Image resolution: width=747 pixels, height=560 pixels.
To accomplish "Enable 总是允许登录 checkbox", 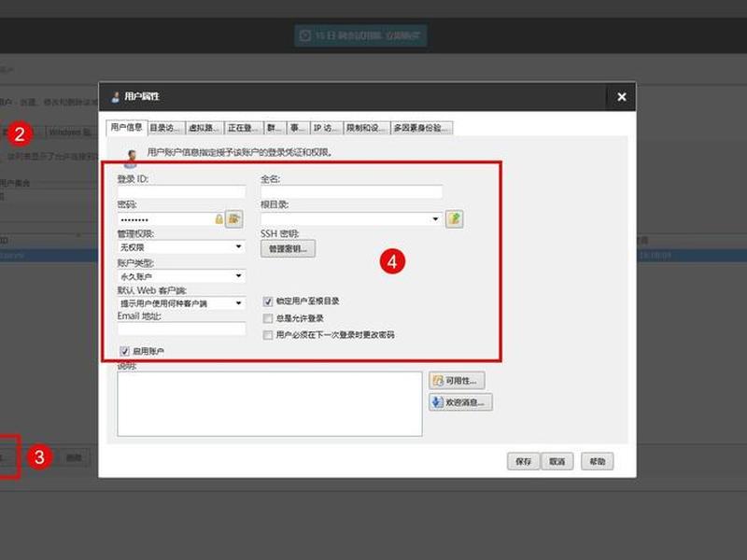I will click(268, 318).
